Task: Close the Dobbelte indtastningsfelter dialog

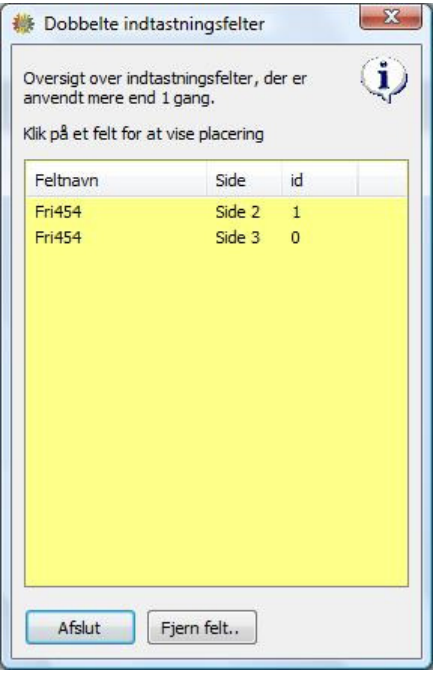Action: (391, 17)
